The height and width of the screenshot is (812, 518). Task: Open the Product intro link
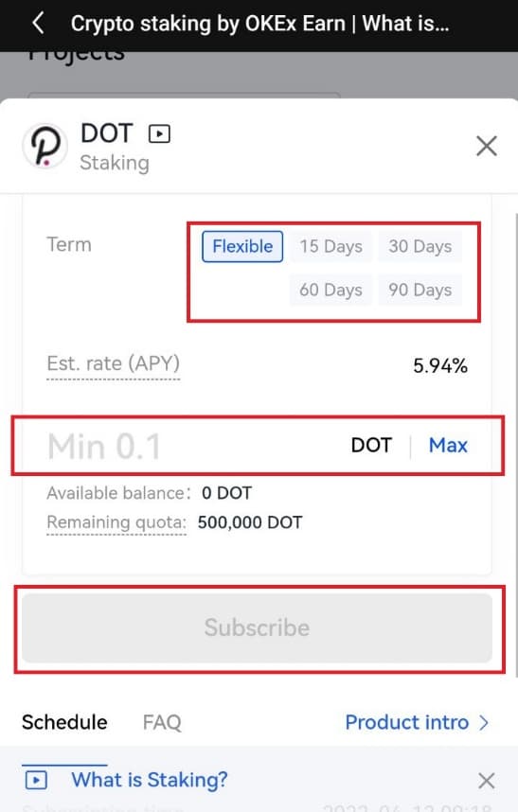click(406, 722)
